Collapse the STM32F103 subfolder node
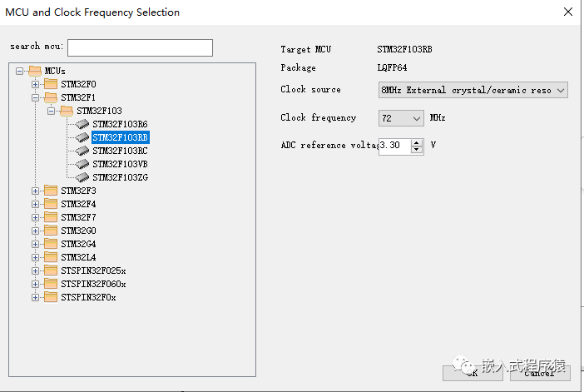584x392 pixels. pyautogui.click(x=52, y=111)
